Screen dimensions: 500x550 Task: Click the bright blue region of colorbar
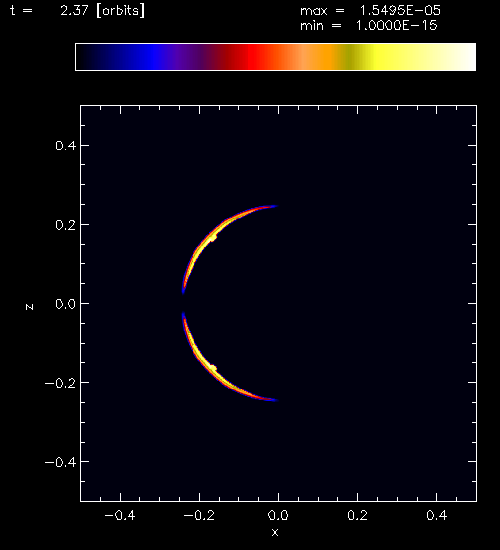[153, 57]
